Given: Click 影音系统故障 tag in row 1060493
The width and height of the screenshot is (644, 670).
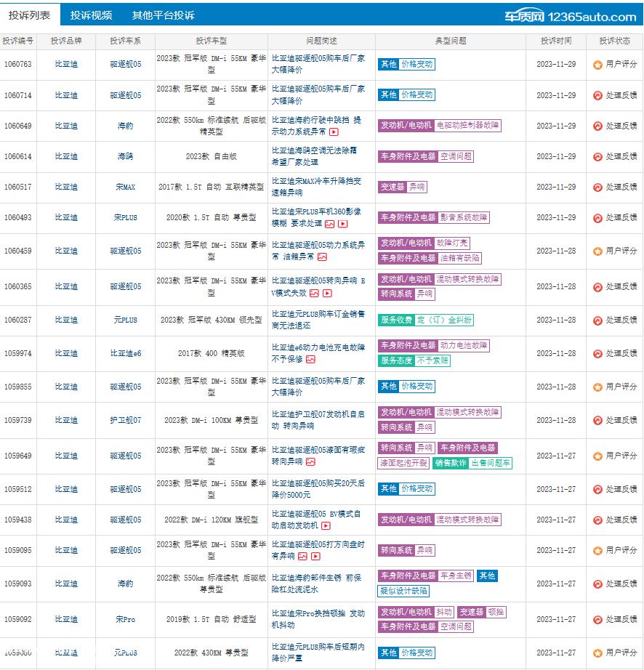Looking at the screenshot, I should pyautogui.click(x=464, y=217).
